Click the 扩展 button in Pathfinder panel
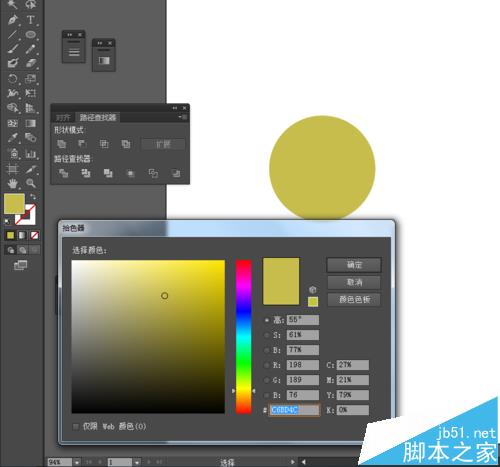The height and width of the screenshot is (467, 500). [x=163, y=144]
